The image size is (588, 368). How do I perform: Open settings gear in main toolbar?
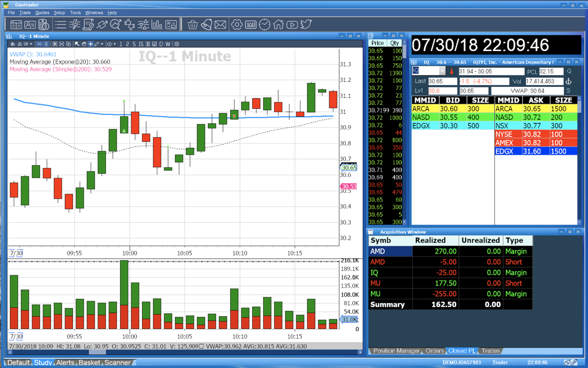tap(237, 24)
